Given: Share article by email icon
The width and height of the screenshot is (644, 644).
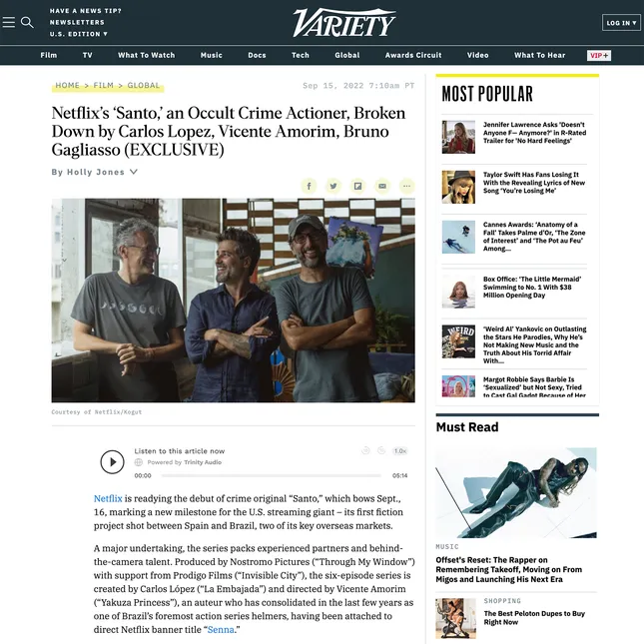Looking at the screenshot, I should click(x=382, y=186).
